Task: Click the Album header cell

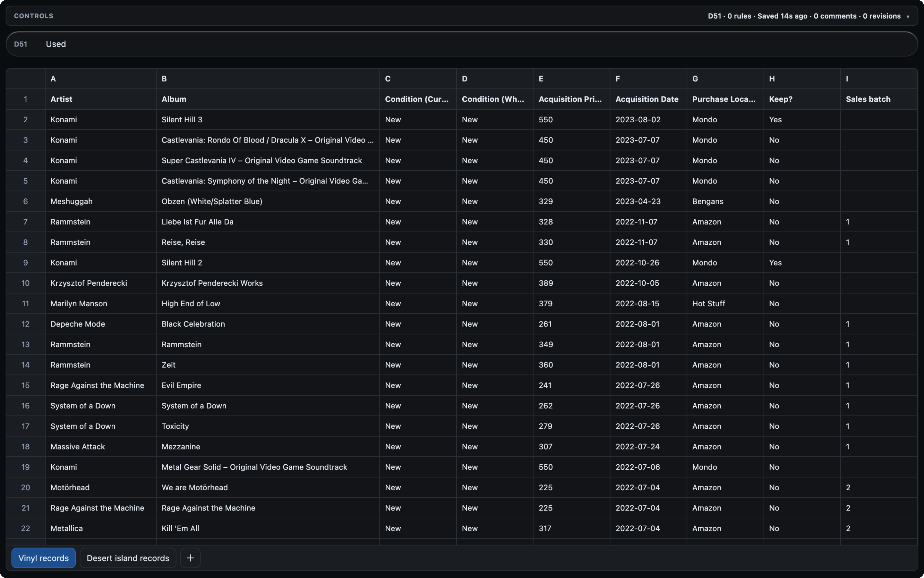Action: click(x=268, y=99)
